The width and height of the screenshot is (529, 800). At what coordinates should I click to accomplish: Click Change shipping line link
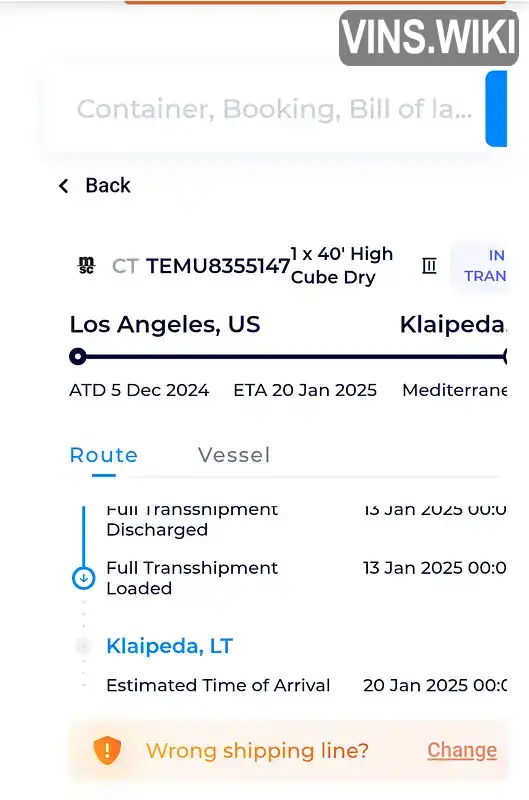coord(462,750)
